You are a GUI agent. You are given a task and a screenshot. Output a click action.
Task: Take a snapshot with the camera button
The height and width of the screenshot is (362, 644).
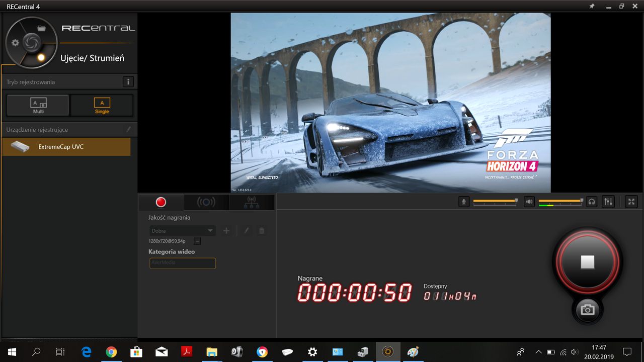587,310
